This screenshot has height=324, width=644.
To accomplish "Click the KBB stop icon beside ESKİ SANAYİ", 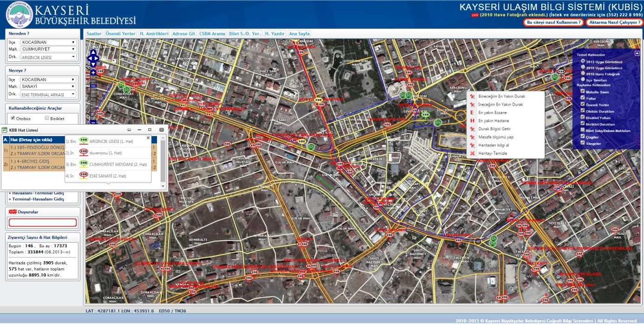I will coord(84,176).
